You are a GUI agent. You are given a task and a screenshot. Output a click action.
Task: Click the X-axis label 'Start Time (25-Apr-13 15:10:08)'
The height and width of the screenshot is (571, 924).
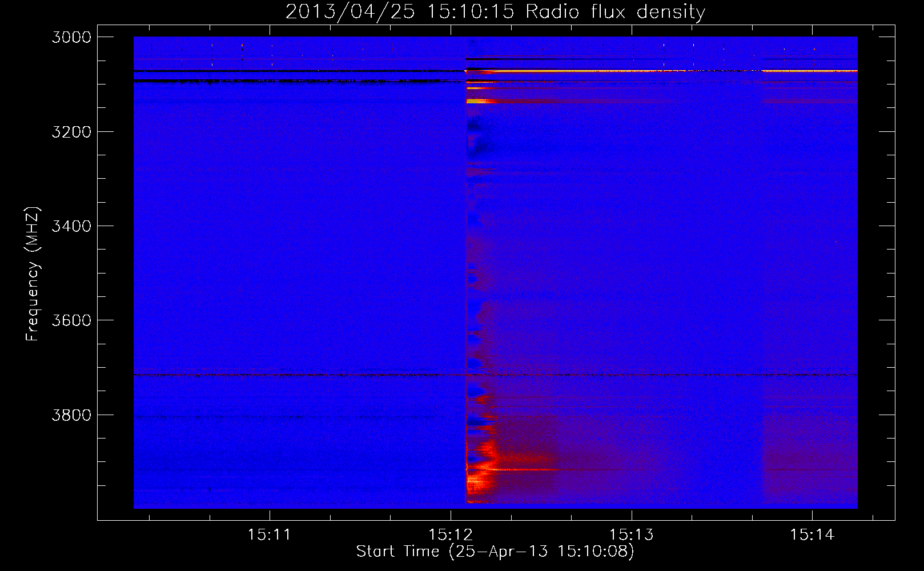[x=495, y=551]
